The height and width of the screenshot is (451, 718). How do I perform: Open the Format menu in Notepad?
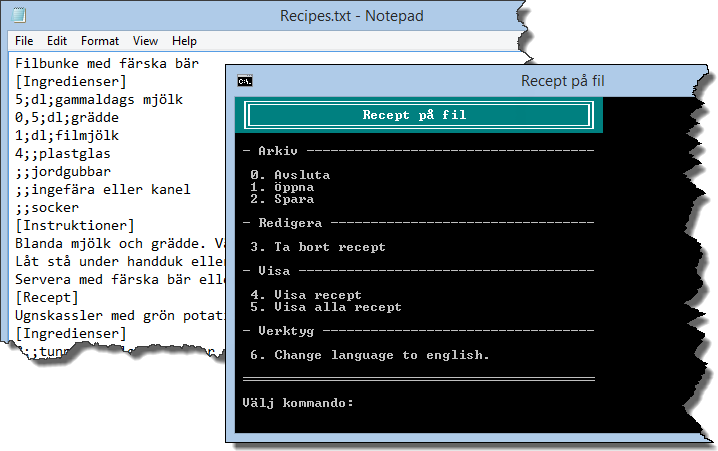click(x=100, y=41)
